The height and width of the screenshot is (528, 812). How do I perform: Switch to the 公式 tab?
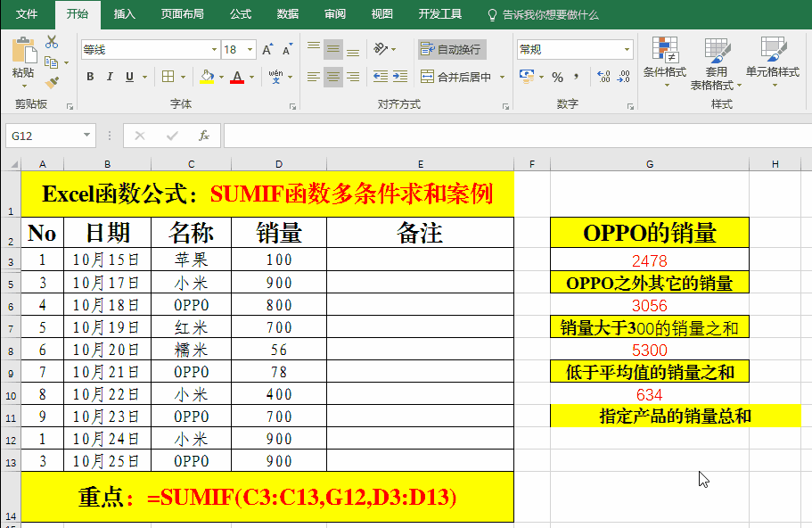click(x=241, y=14)
